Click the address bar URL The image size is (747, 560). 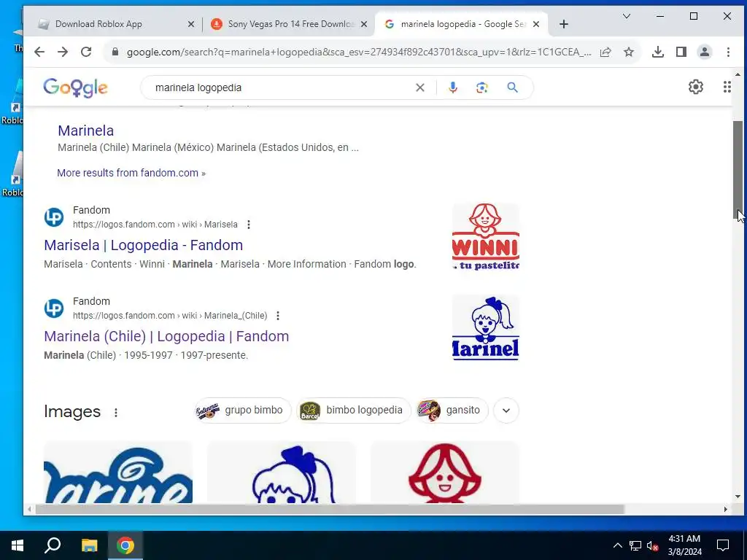358,52
